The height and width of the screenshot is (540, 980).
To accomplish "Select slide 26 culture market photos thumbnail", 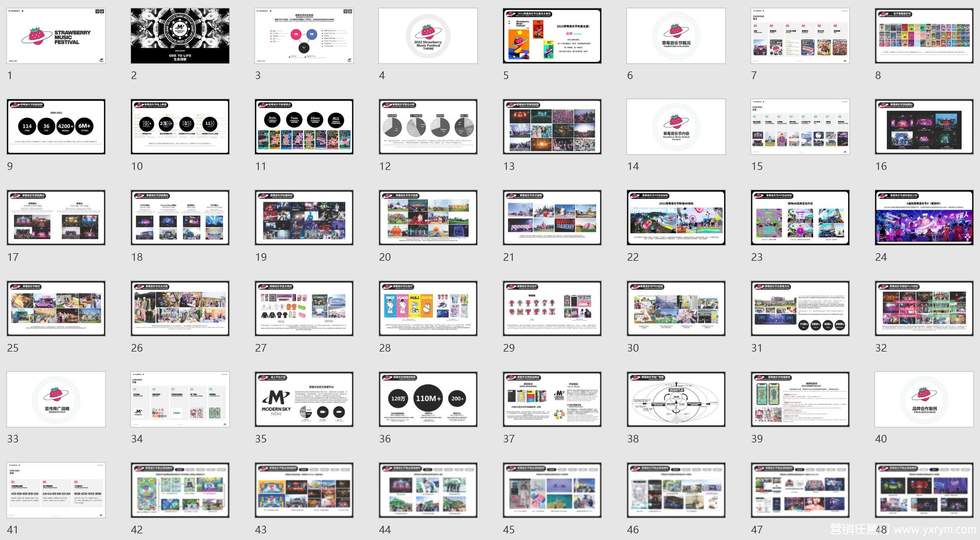I will [x=180, y=308].
